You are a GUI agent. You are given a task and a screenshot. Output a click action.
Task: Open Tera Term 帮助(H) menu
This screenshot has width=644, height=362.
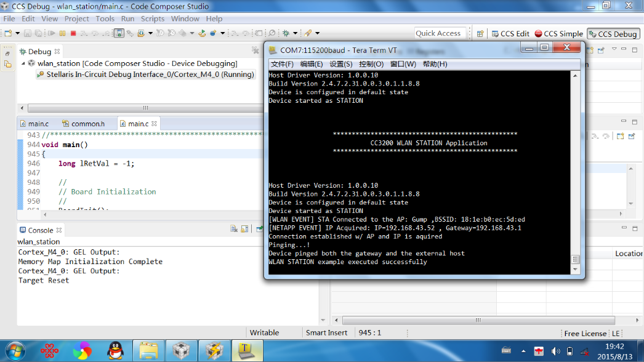(435, 64)
